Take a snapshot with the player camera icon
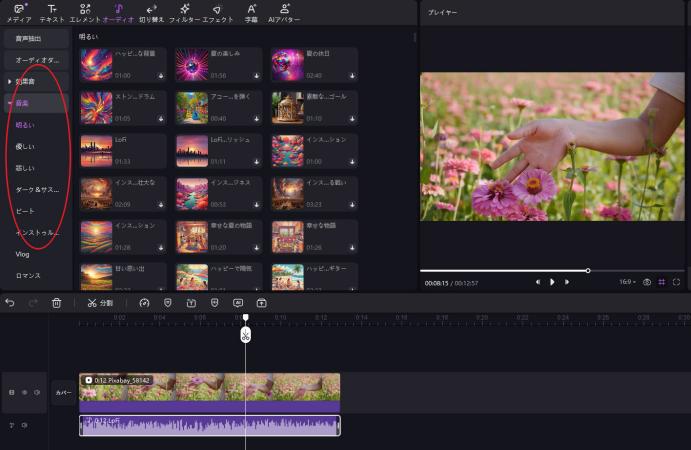The width and height of the screenshot is (691, 450). pyautogui.click(x=646, y=282)
